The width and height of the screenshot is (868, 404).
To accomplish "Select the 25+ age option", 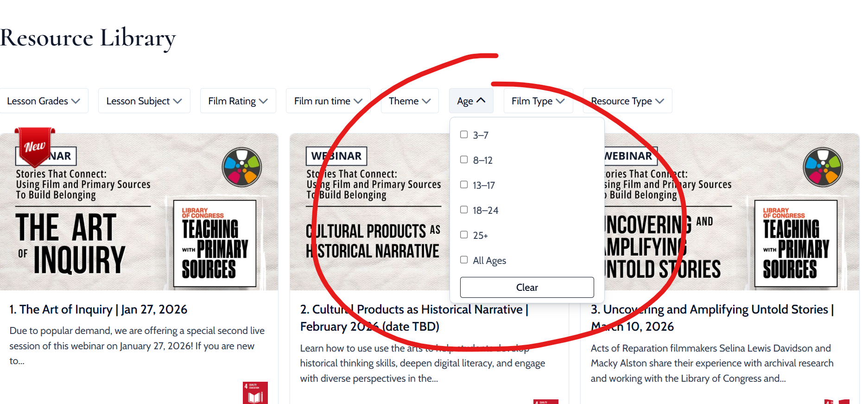I will 464,235.
